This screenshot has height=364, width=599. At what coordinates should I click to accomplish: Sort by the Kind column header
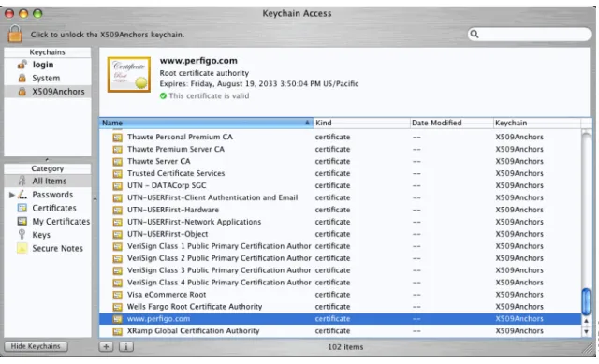(x=361, y=123)
